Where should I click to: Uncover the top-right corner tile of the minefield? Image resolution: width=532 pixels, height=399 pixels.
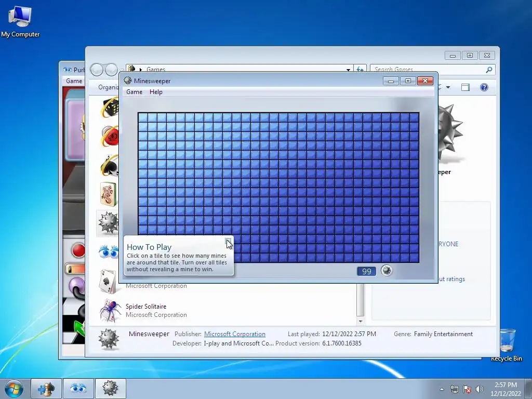(x=414, y=117)
